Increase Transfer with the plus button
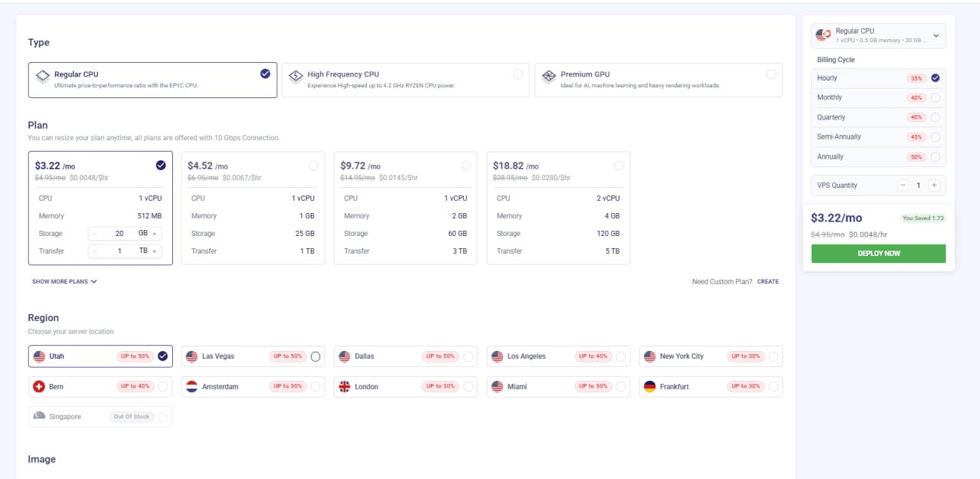Screen dimensions: 980x479 coord(154,251)
